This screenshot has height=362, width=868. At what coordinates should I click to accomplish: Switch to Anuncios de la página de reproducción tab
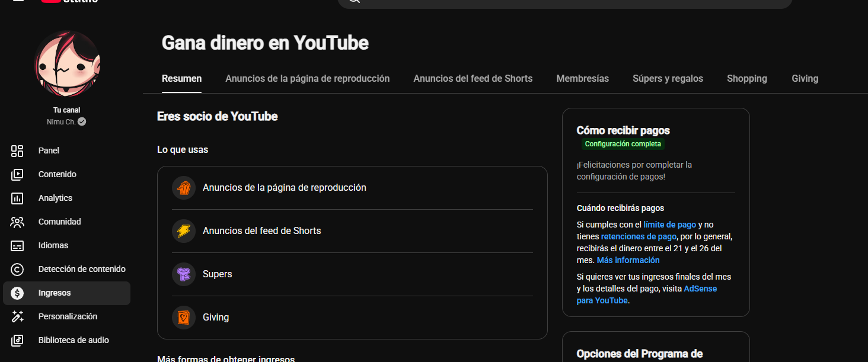click(308, 78)
